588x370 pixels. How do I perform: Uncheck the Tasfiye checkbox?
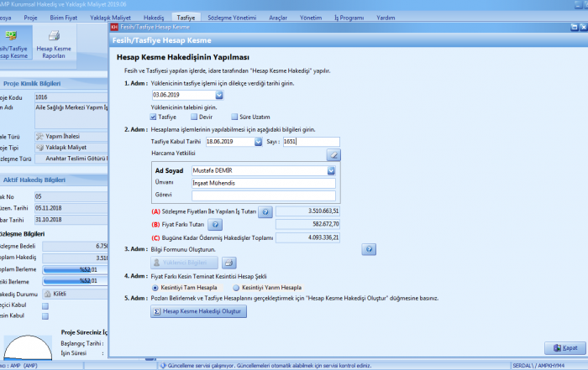coord(154,117)
